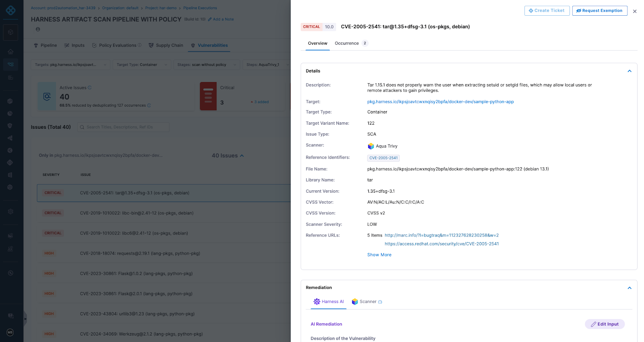Screen dimensions: 644x342
Task: Open the Project: har-demo breadcrumb
Action: (161, 8)
